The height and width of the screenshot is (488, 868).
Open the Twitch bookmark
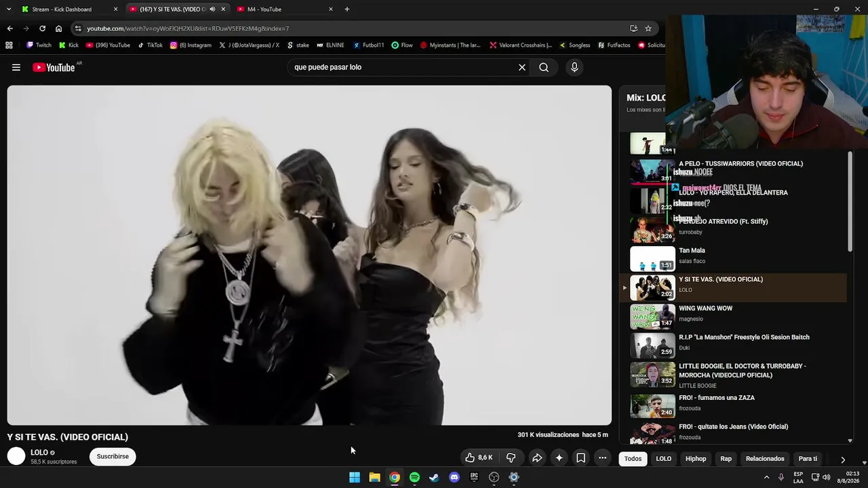coord(39,45)
